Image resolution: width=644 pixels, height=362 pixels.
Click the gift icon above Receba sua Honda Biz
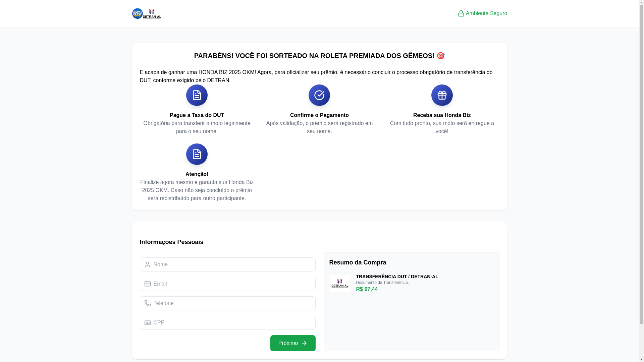tap(442, 95)
